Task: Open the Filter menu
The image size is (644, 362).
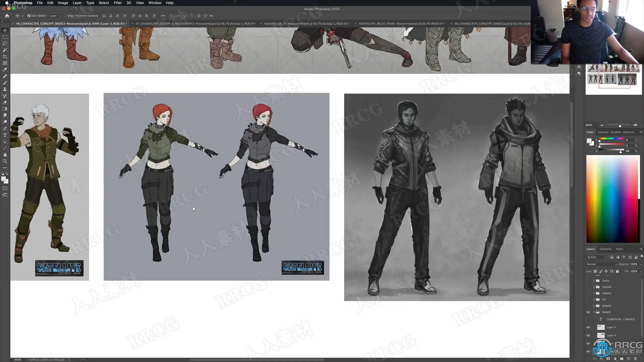Action: (117, 3)
